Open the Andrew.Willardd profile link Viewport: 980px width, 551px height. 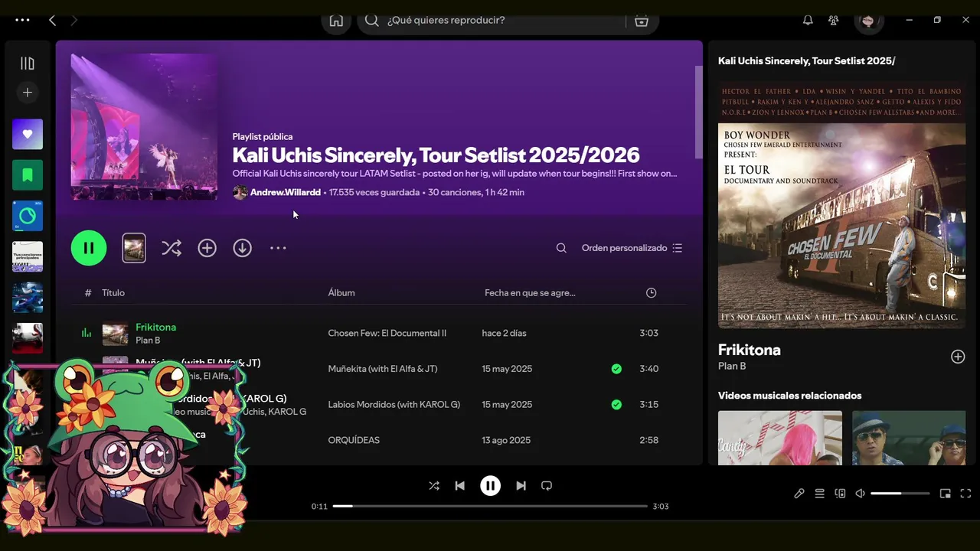[286, 192]
